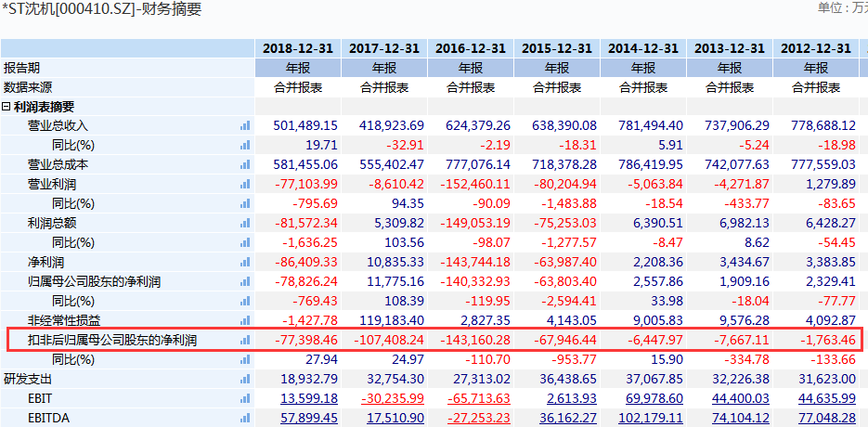The image size is (868, 427).
Task: Click 2018 归母净利润 value -78,826.24
Action: point(306,282)
